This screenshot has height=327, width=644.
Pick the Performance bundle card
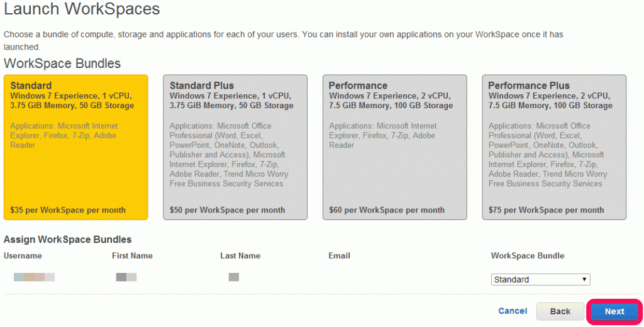pyautogui.click(x=395, y=147)
